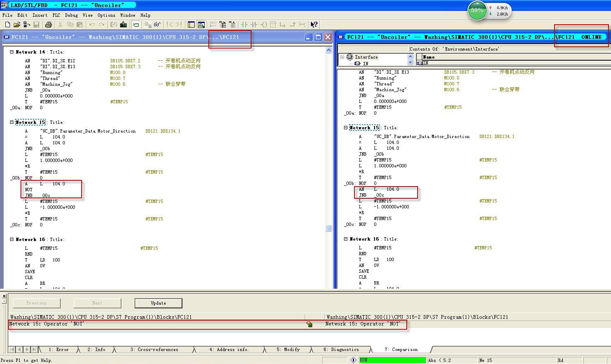Switch to the 5: Modify tab

tap(288, 349)
